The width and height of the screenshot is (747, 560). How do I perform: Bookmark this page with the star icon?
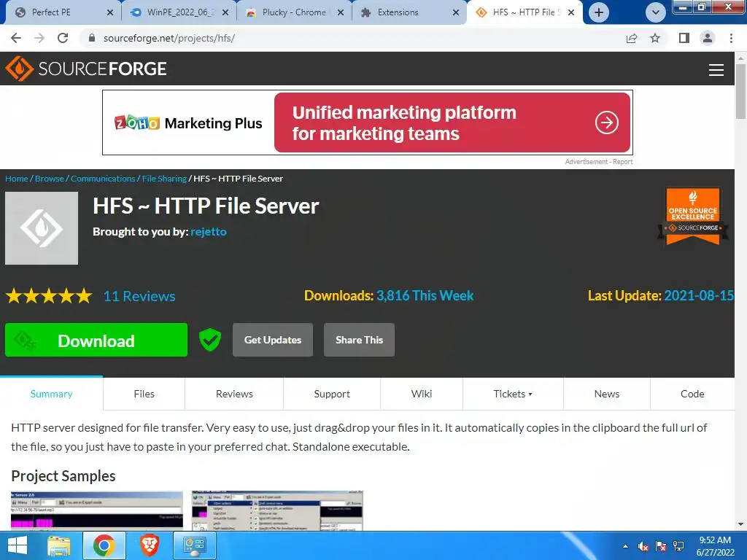point(655,38)
